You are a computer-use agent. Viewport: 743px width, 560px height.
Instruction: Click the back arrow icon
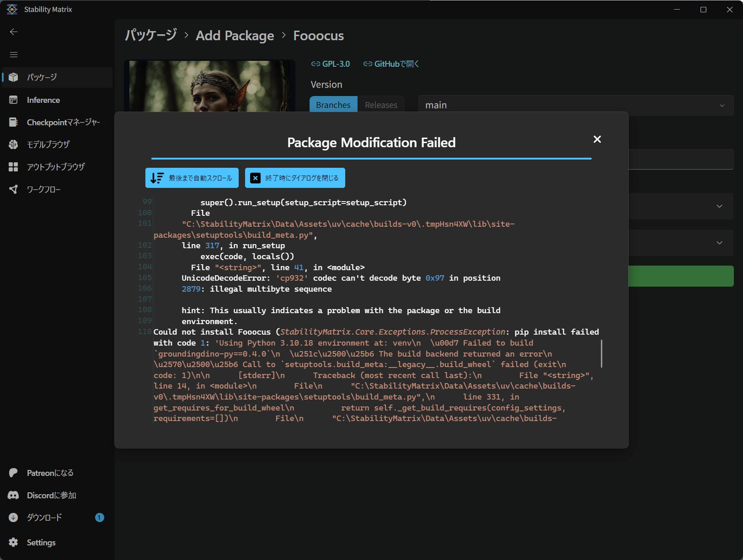14,32
